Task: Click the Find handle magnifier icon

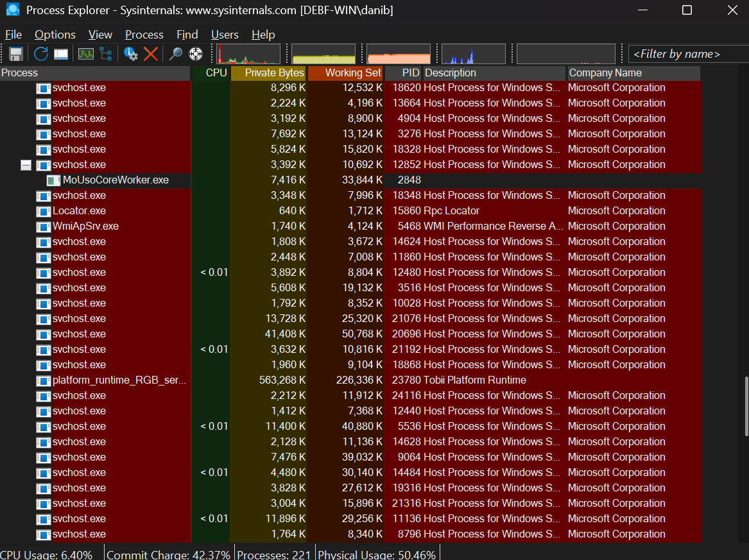Action: click(175, 54)
